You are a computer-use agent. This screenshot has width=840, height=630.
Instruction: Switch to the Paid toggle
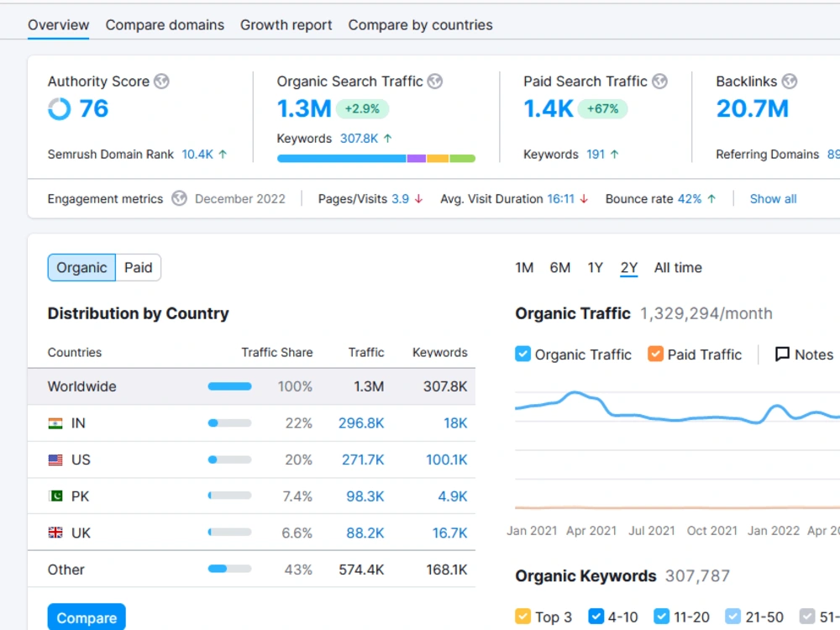139,267
